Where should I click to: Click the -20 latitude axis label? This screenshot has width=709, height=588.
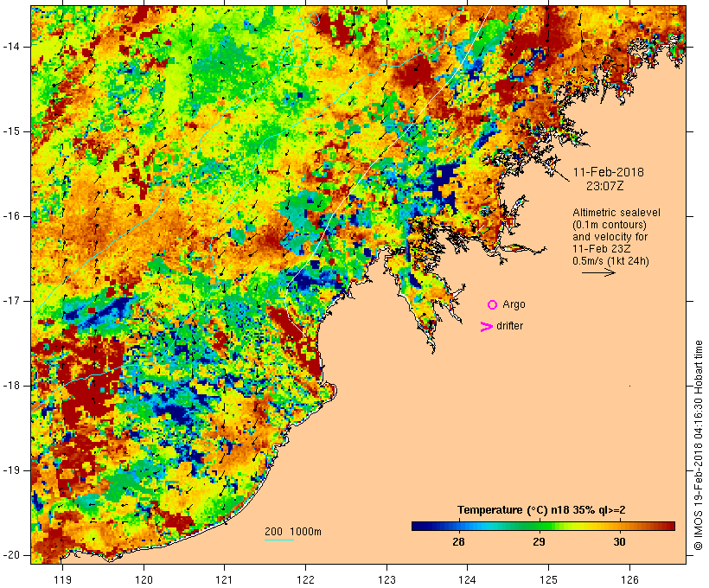click(11, 555)
